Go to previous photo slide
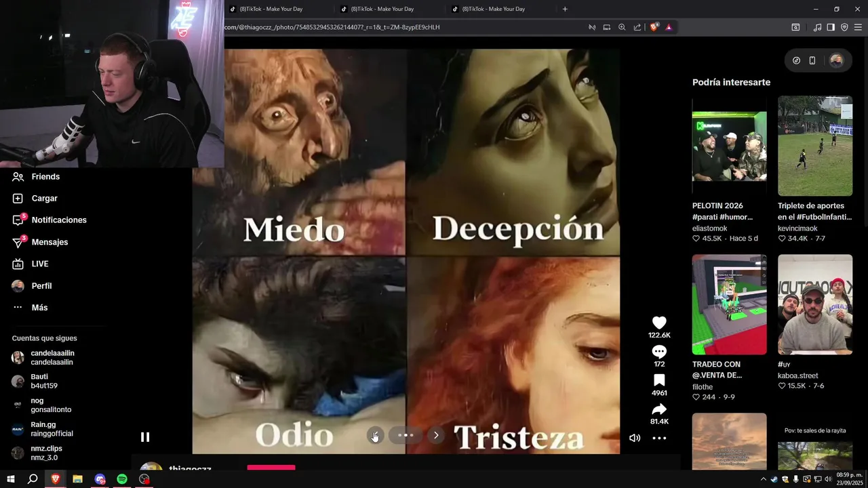This screenshot has height=488, width=868. point(375,435)
